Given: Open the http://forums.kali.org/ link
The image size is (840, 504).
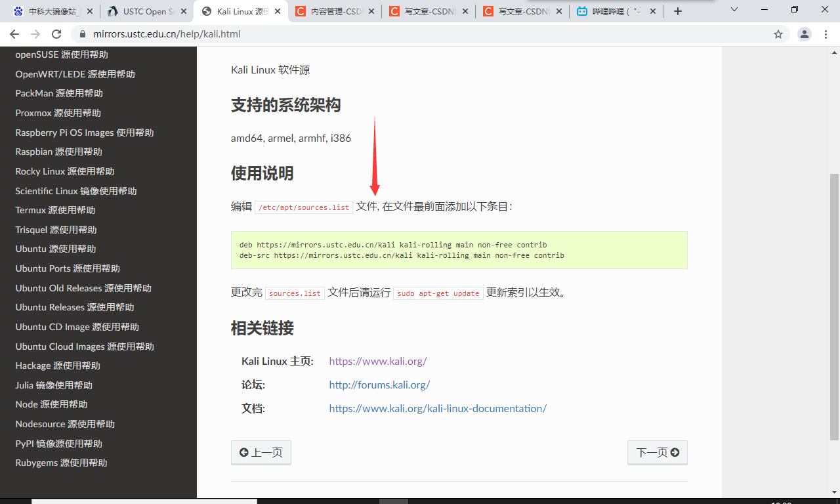Looking at the screenshot, I should click(x=379, y=385).
